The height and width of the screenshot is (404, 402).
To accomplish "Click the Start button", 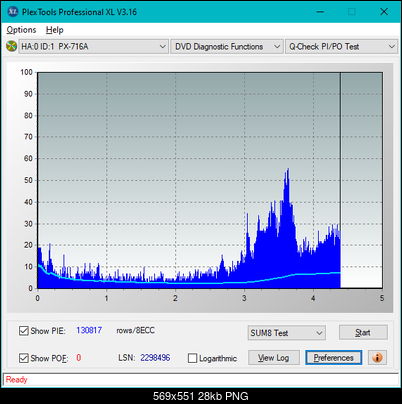I will [363, 332].
